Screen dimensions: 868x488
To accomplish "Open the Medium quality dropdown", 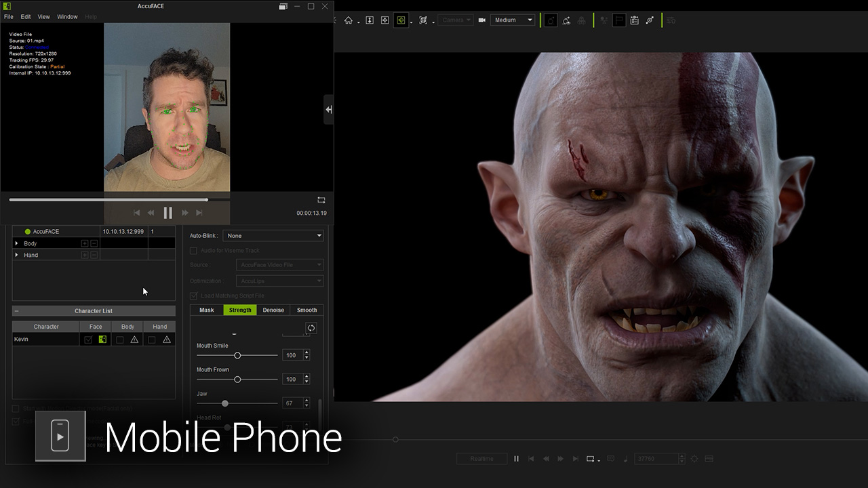I will coord(513,20).
